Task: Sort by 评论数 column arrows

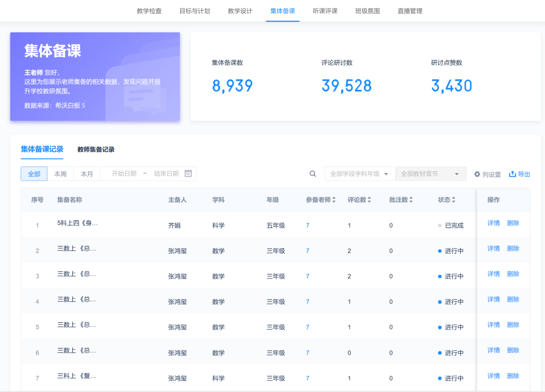Action: (x=369, y=200)
